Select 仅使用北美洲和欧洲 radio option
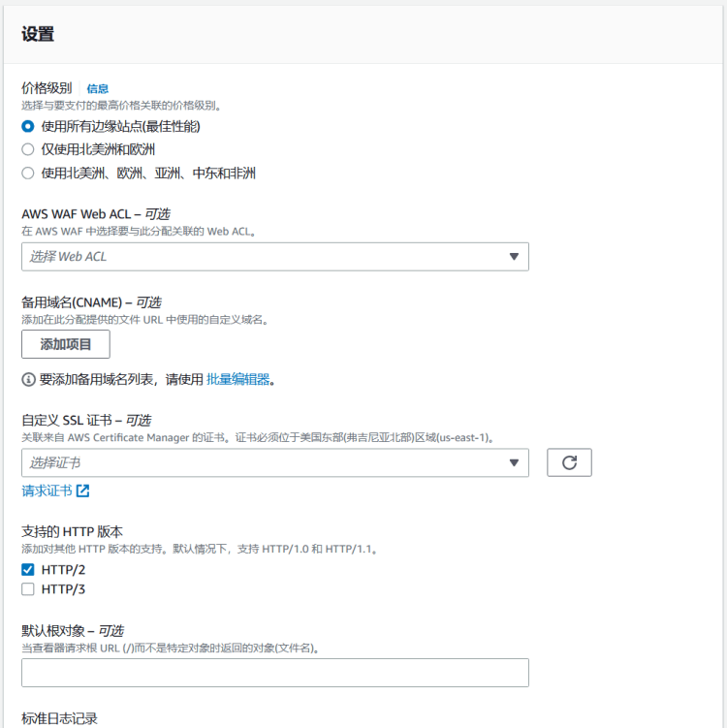 click(28, 149)
